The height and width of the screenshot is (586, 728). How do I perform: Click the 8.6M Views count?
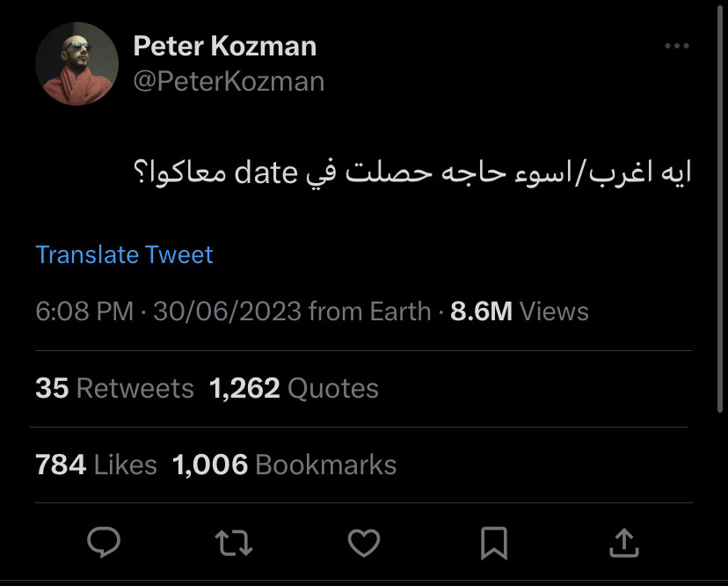pos(520,311)
